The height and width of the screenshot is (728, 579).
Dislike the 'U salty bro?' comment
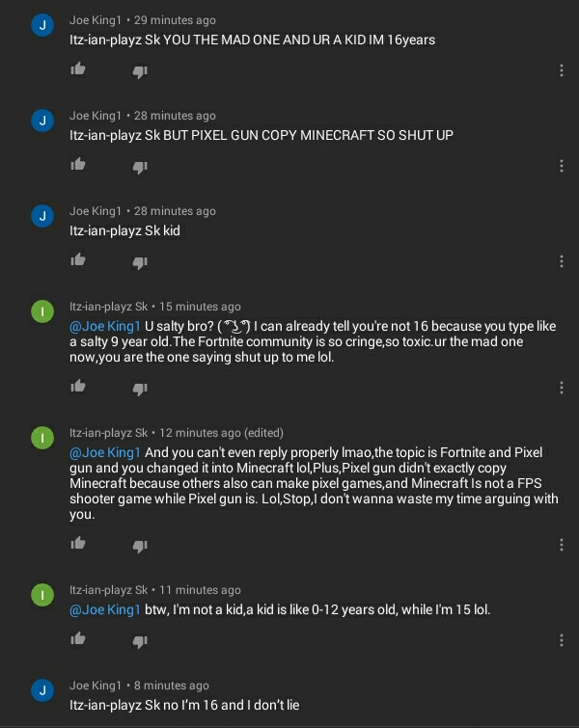[x=139, y=388]
